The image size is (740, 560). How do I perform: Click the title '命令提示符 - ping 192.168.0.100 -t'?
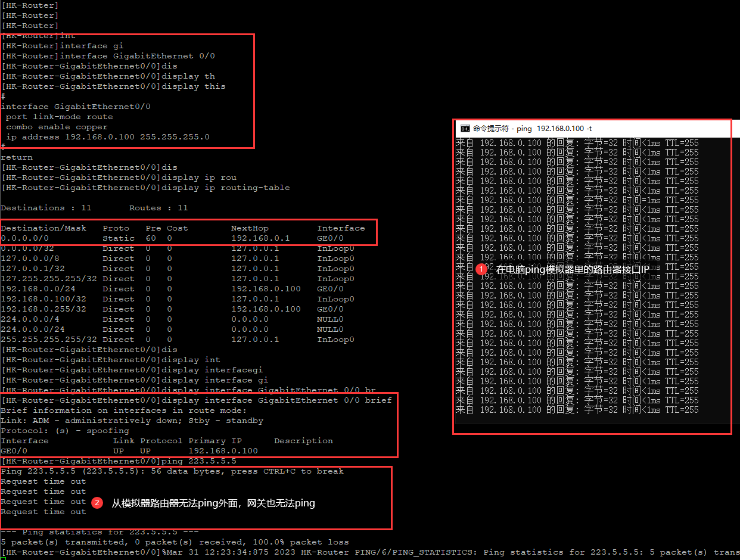(x=532, y=129)
